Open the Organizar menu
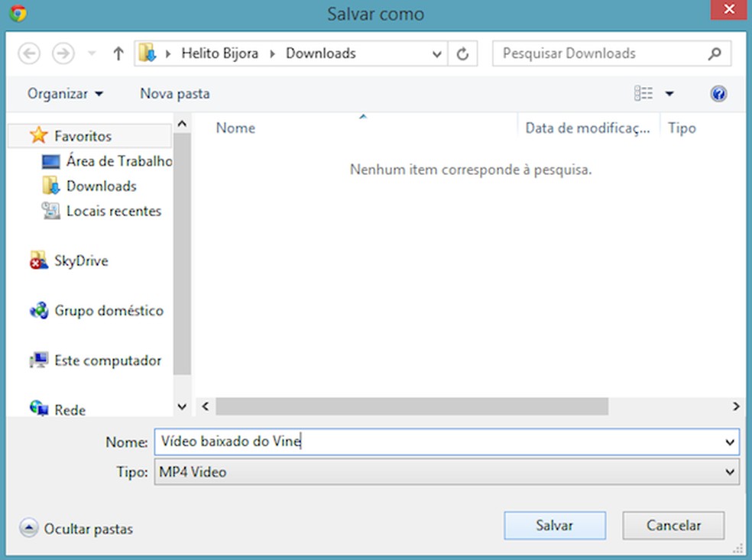 65,93
